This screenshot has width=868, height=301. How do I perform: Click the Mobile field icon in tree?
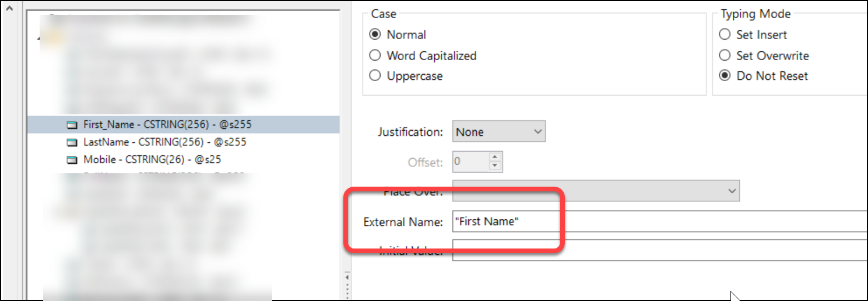[x=72, y=159]
